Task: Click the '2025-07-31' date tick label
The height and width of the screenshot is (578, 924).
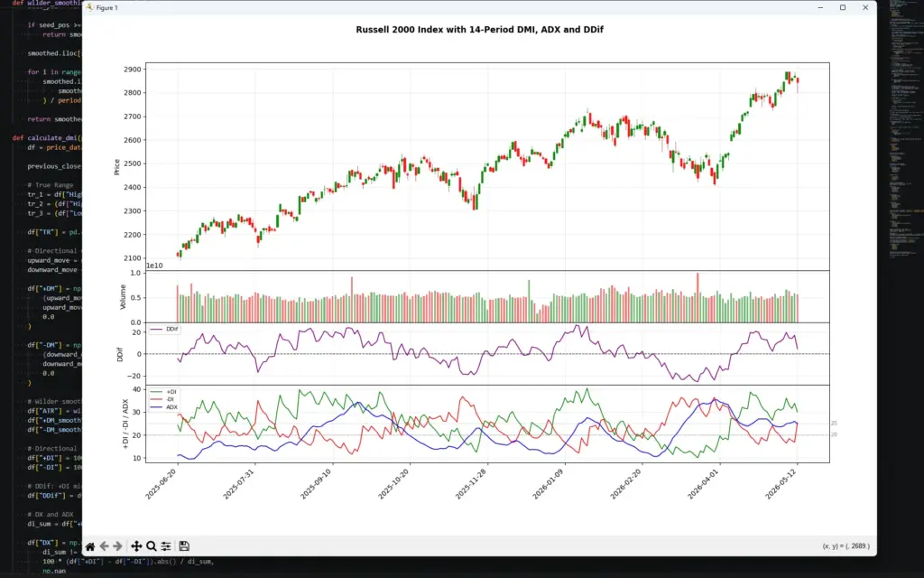Action: click(239, 484)
